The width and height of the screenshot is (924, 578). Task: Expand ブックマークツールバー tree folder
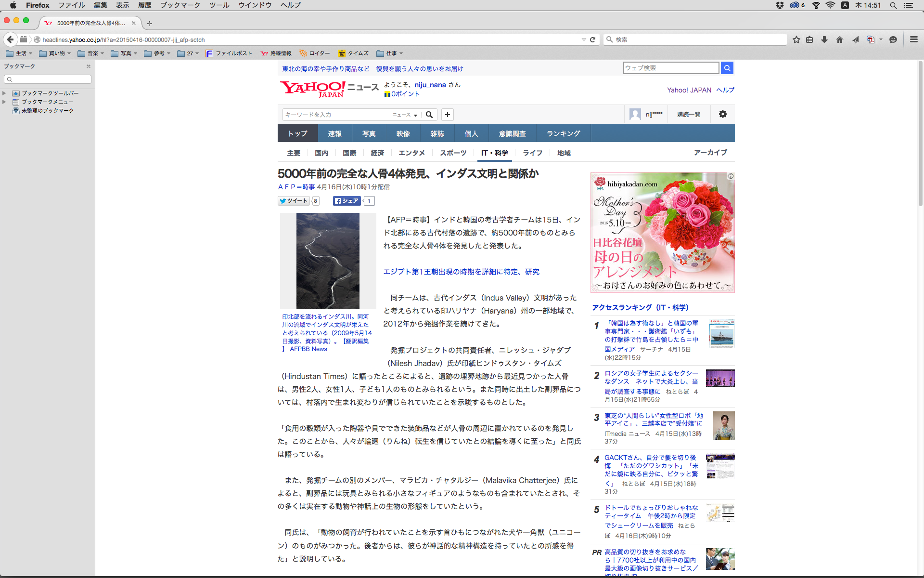tap(4, 93)
